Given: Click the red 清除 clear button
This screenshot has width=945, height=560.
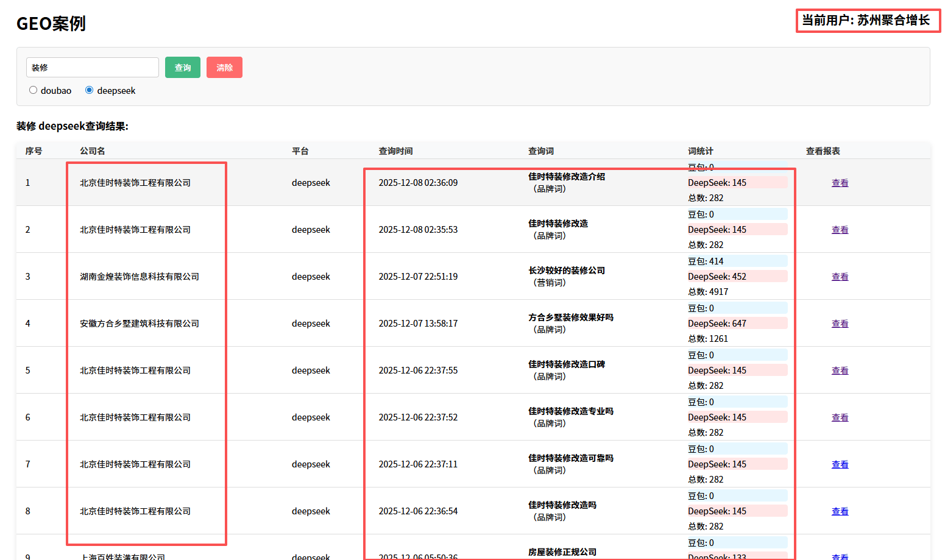Looking at the screenshot, I should (224, 68).
